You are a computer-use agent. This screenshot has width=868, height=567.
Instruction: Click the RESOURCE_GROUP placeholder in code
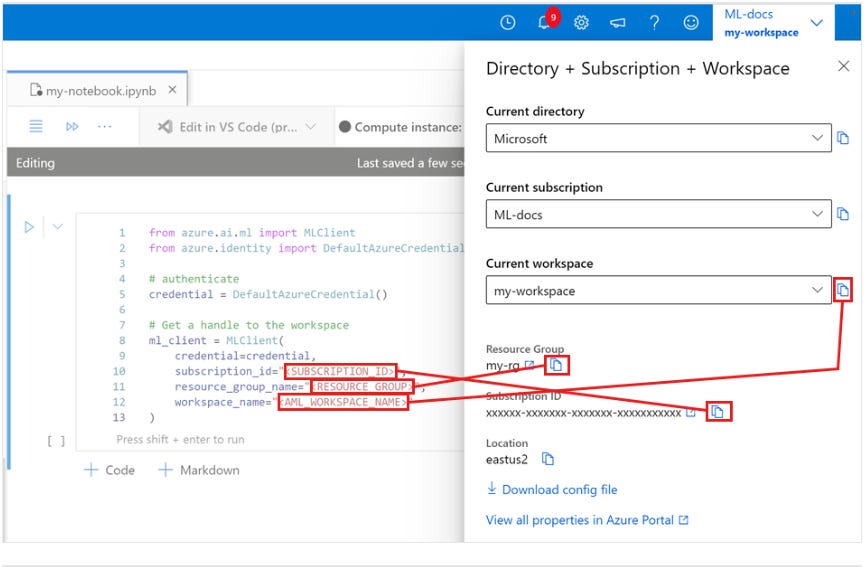363,386
